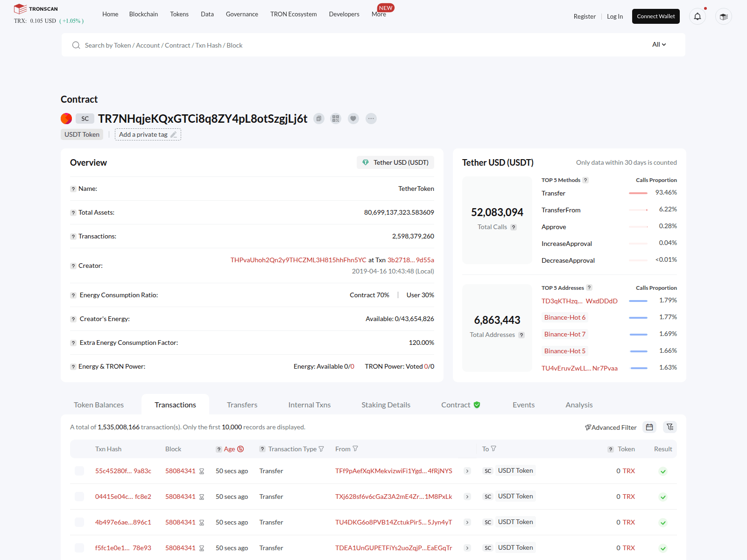Click the TransferFrom proportion bar
The height and width of the screenshot is (560, 747).
coord(638,210)
